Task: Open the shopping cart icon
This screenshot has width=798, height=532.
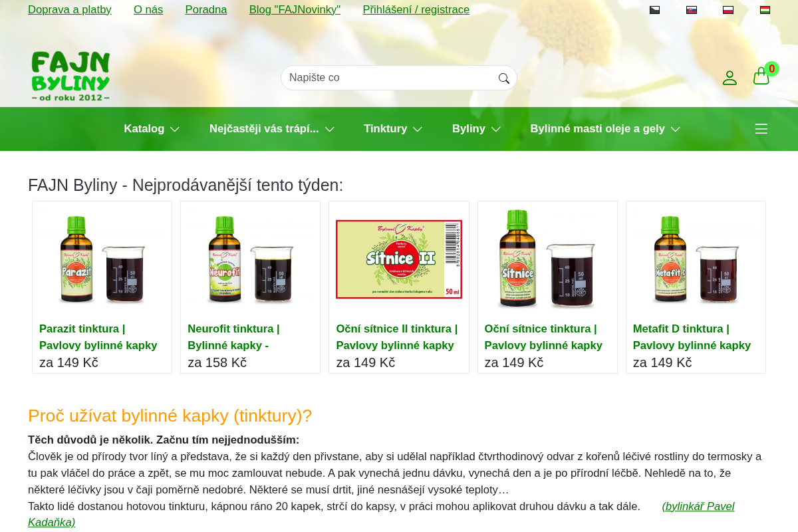Action: coord(761,76)
